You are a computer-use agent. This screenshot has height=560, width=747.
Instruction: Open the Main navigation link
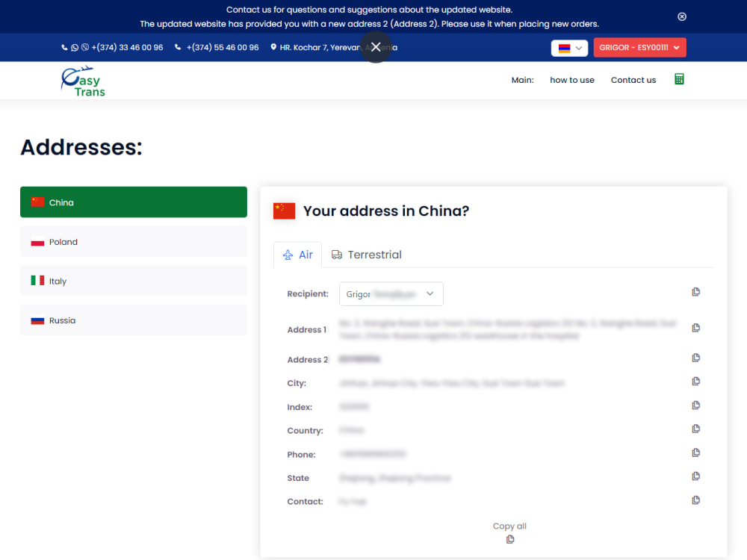click(522, 80)
